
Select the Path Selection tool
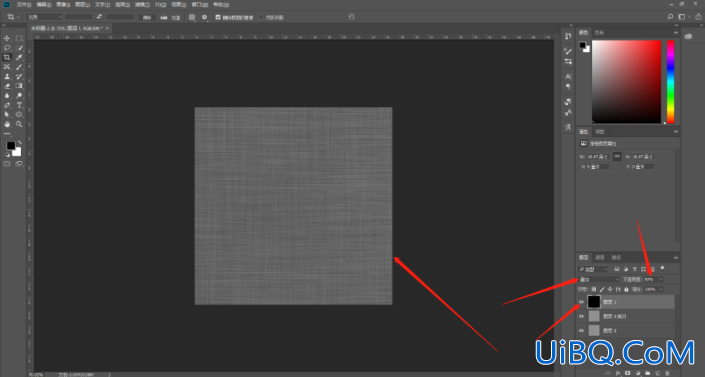7,114
